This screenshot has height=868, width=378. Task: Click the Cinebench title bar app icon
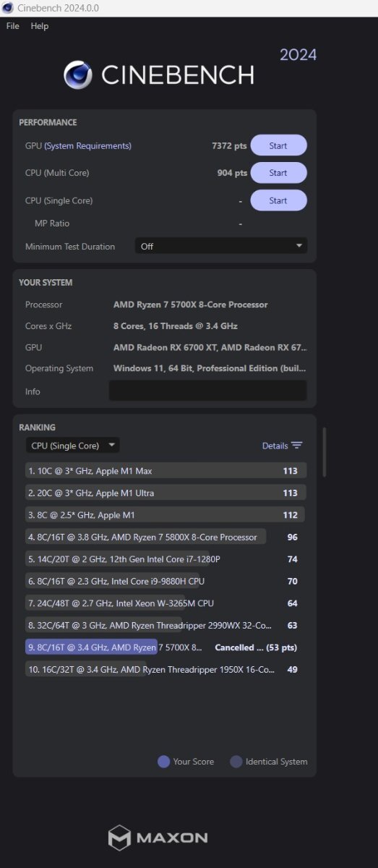coord(7,8)
